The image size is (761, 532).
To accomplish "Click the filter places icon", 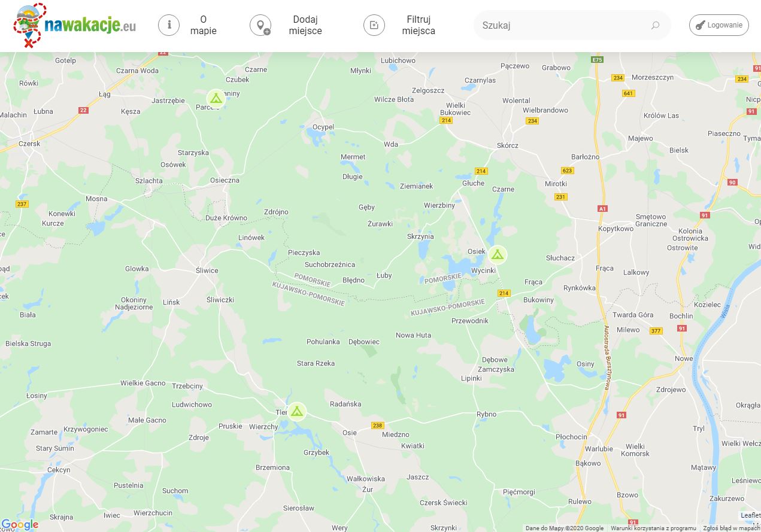I will point(374,25).
